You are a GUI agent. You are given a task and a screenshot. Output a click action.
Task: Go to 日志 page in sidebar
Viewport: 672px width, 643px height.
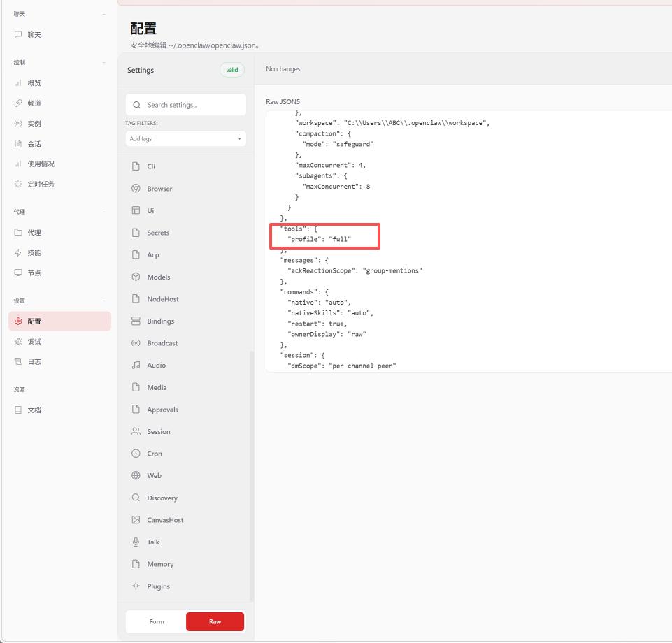click(34, 361)
